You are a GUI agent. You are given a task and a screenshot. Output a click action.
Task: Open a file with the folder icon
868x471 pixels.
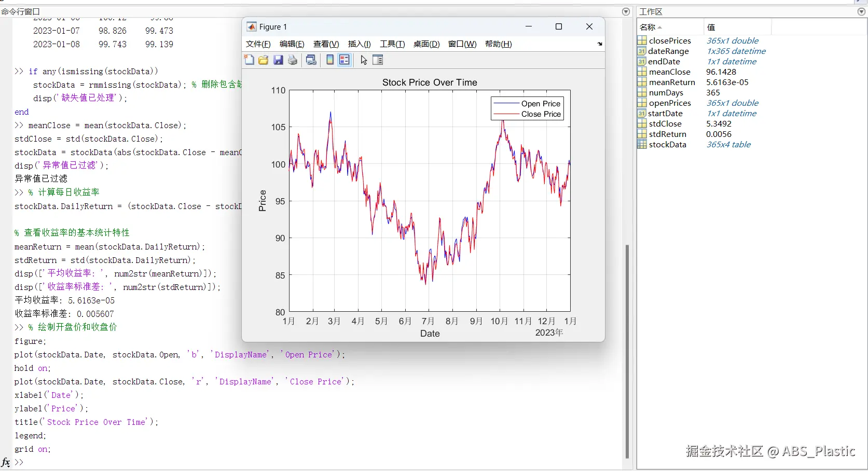264,60
